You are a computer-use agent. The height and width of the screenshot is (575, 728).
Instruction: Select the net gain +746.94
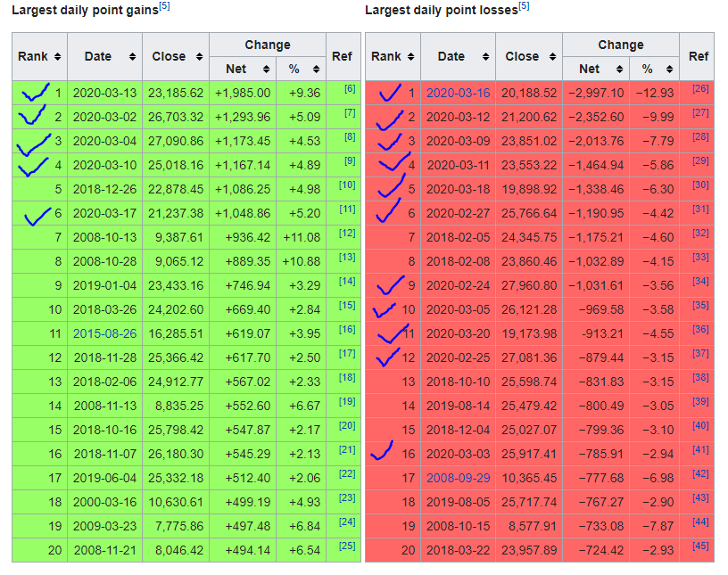(247, 285)
